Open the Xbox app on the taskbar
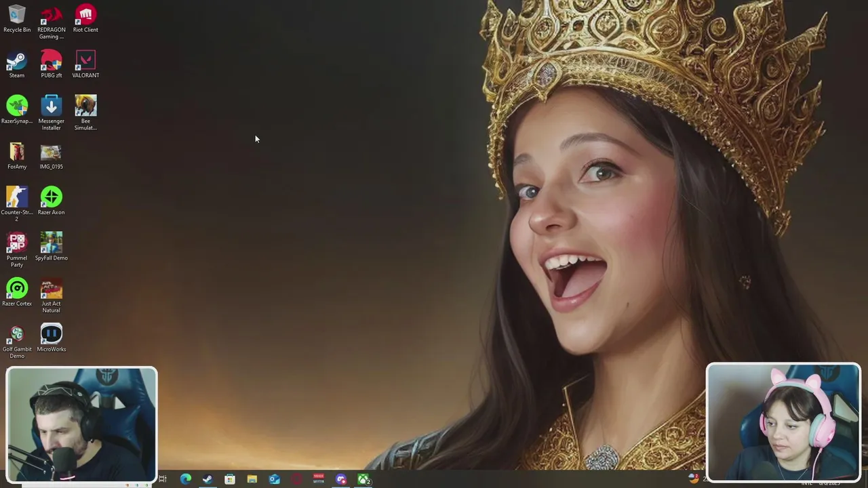868x488 pixels. (363, 479)
